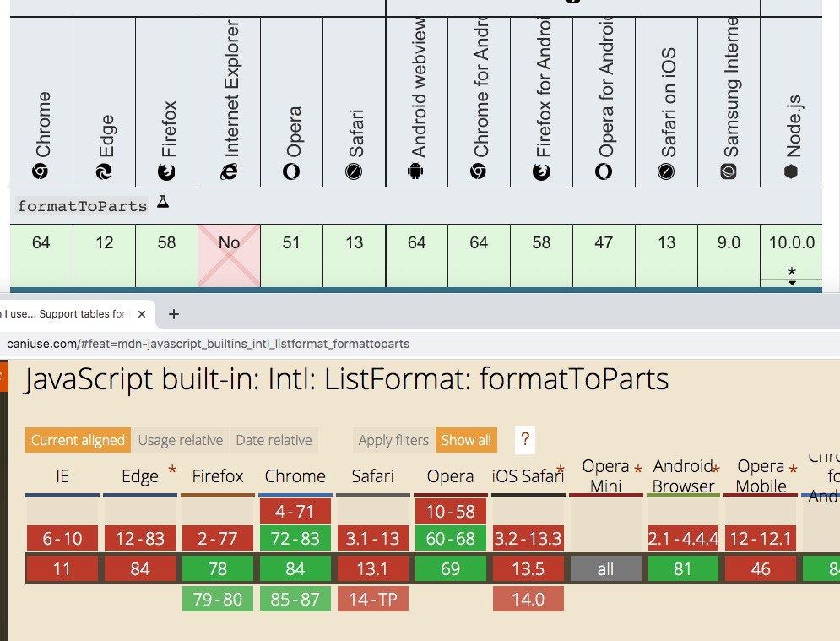Click the asterisk note next to Opera Mobile

[794, 470]
